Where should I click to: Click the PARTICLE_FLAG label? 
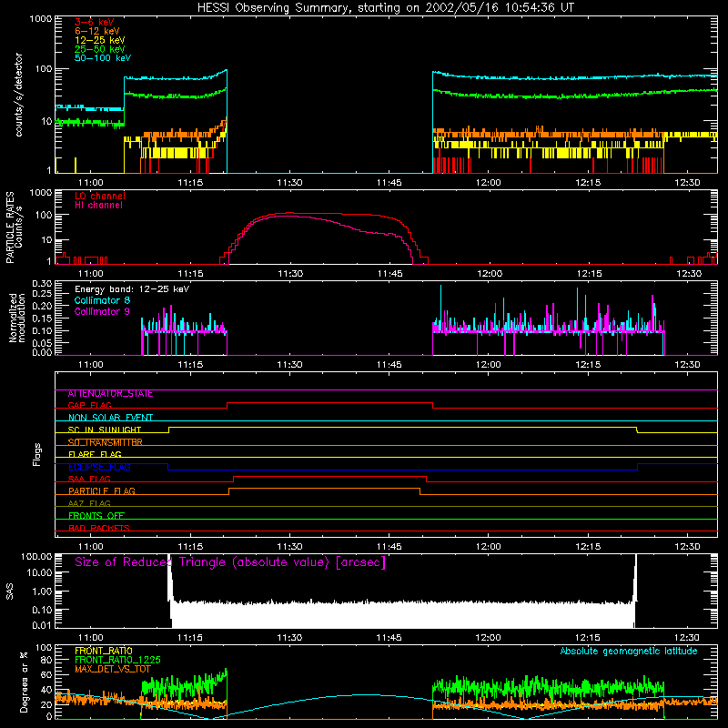point(102,491)
